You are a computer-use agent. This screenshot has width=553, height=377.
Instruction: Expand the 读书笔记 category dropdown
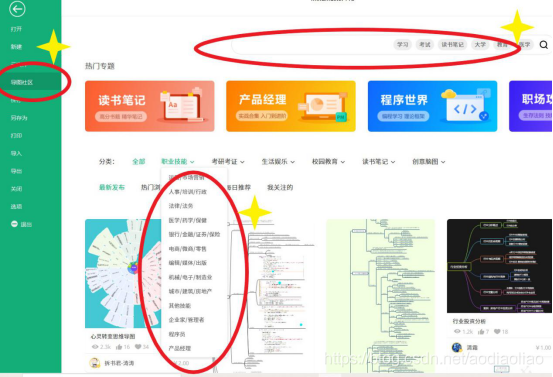378,162
